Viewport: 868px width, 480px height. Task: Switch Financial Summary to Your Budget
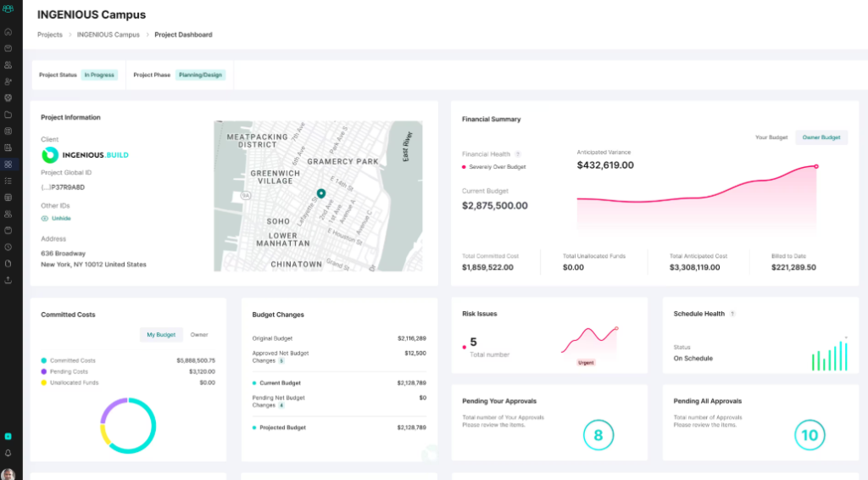click(771, 137)
